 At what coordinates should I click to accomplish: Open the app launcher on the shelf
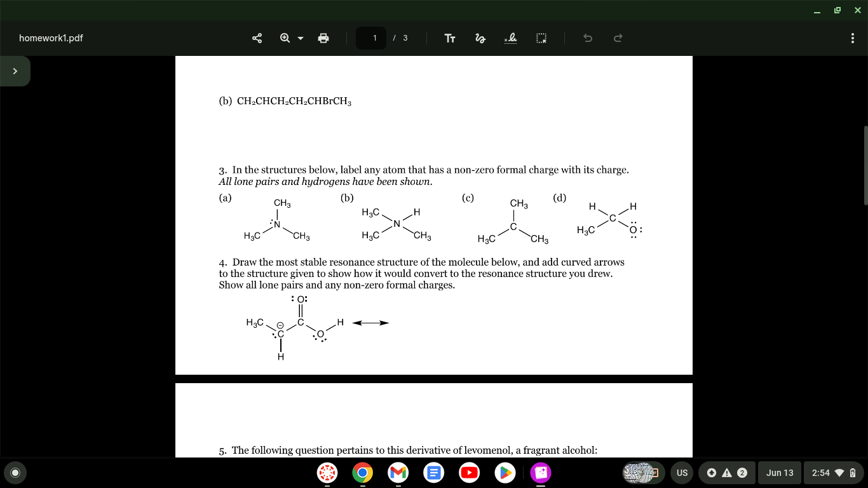15,472
